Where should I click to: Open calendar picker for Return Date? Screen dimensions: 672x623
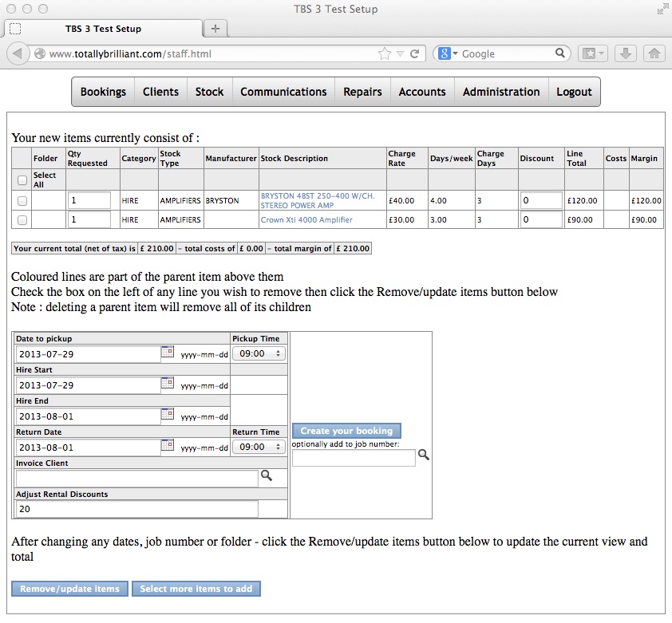(168, 445)
